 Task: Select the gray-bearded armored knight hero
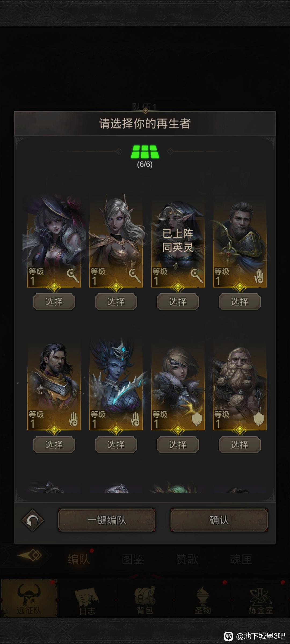(240, 302)
